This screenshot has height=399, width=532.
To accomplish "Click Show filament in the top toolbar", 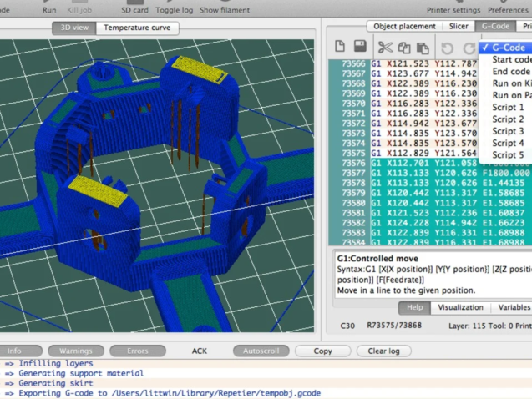I will (x=225, y=10).
